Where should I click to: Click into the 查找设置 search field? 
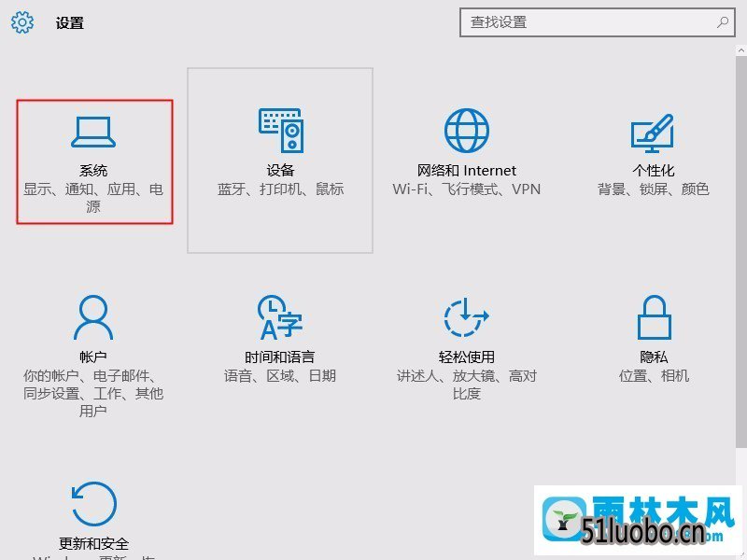598,22
